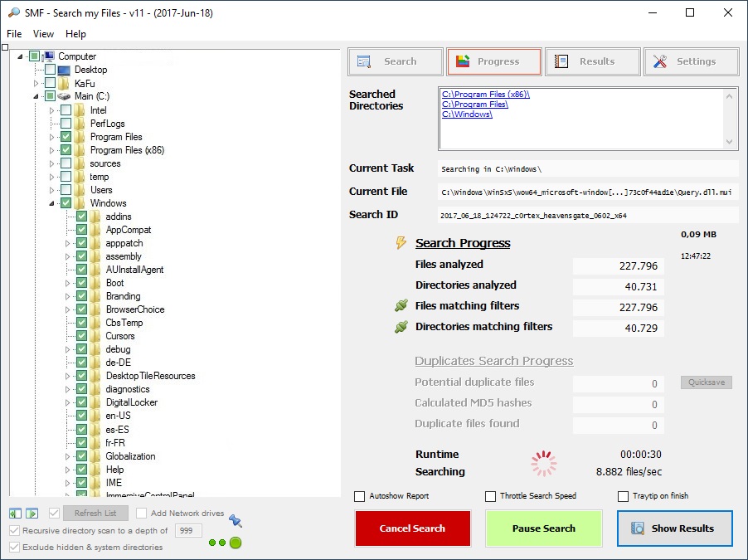
Task: Click the recursive scan depth field
Action: 188,530
